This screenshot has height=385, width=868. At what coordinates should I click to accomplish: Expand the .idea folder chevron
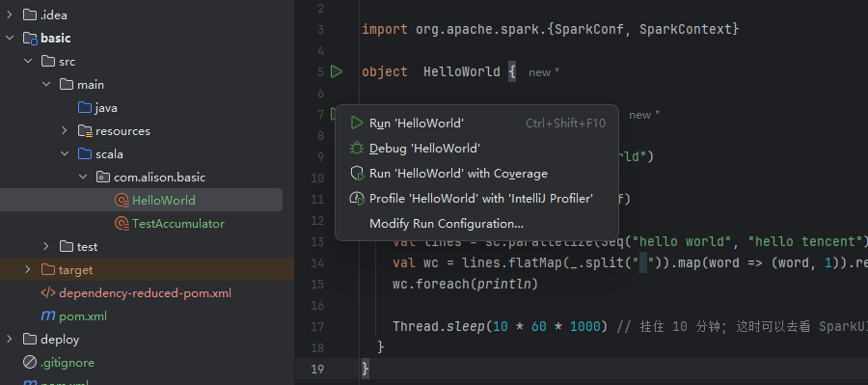pyautogui.click(x=10, y=15)
